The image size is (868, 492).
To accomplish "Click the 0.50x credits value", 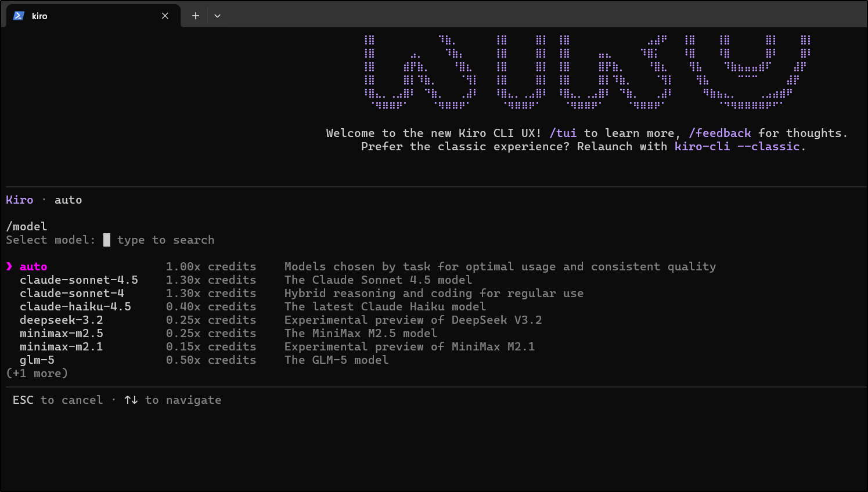I will [x=211, y=360].
